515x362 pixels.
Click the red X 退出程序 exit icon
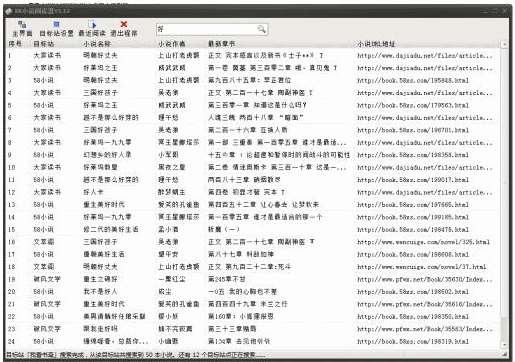[124, 29]
